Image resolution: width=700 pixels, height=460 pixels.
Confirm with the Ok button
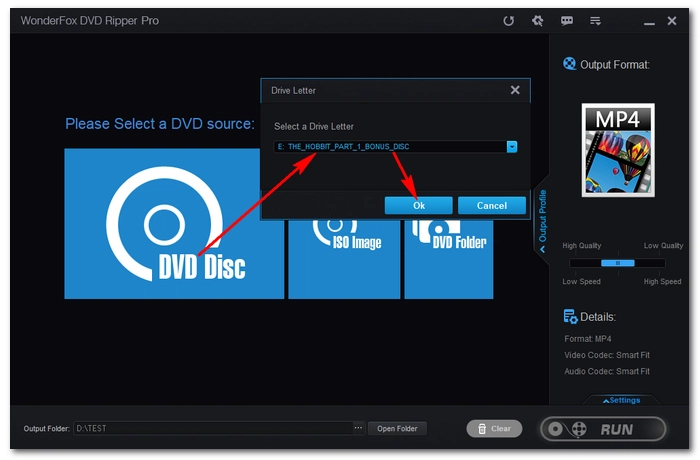(419, 205)
